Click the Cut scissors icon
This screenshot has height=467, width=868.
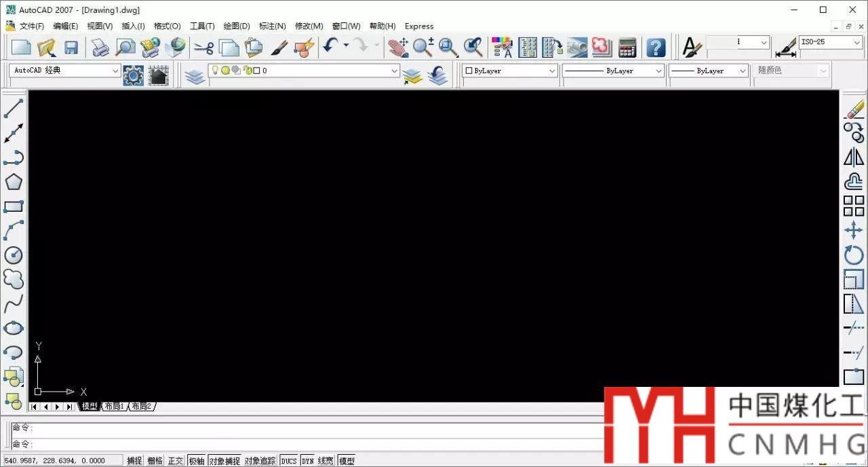[203, 47]
